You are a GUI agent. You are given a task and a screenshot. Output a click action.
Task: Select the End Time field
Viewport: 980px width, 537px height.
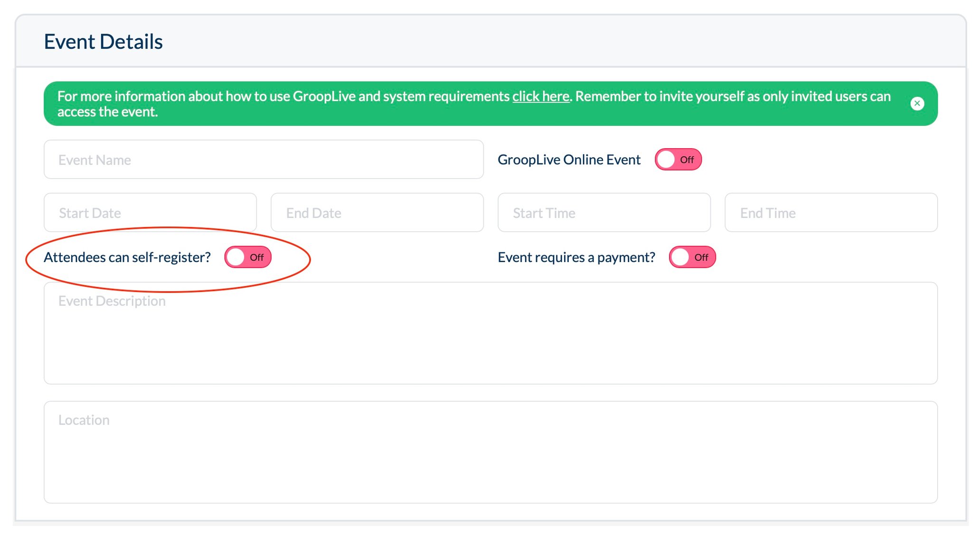tap(831, 213)
